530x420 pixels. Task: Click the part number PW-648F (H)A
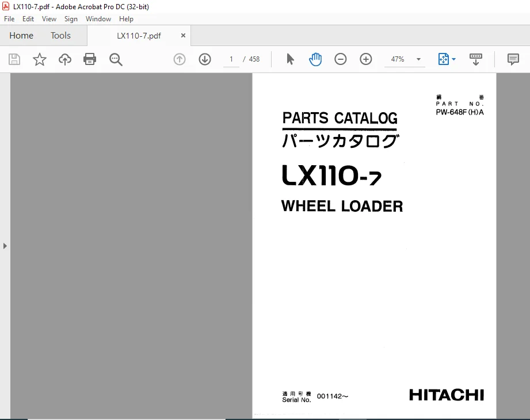pos(460,112)
